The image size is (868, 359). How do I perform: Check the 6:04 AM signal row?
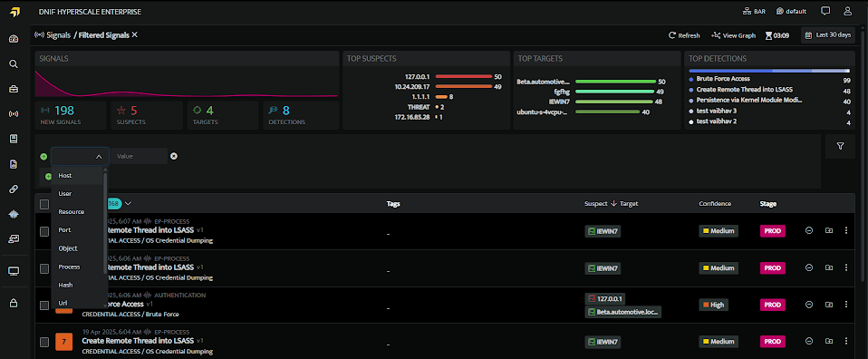pos(44,343)
